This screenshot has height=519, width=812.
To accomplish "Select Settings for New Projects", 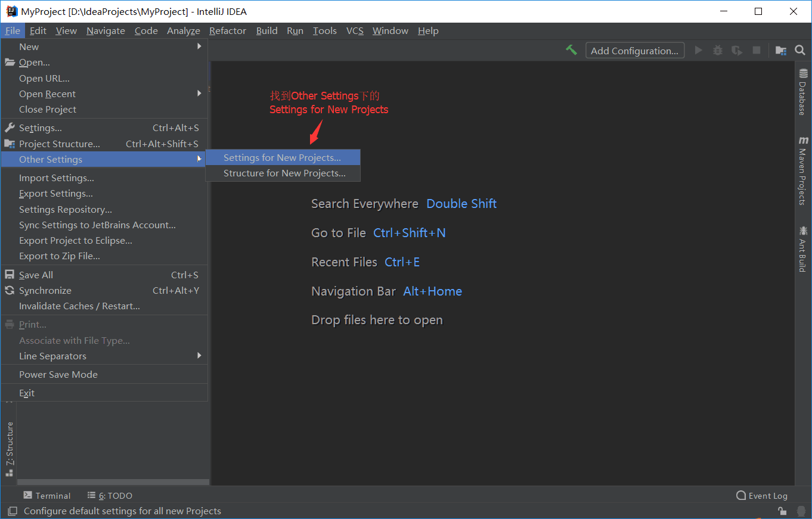I will coord(283,157).
